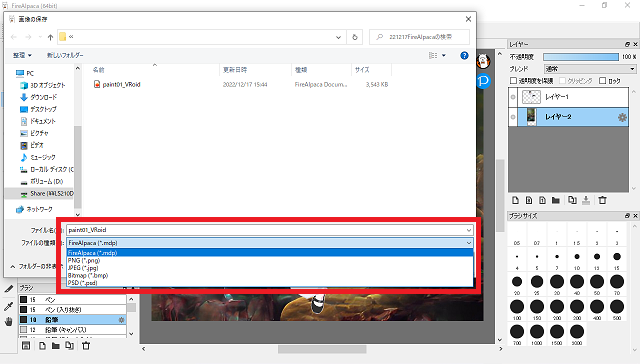Select the eyedropper tool in left toolbar
This screenshot has height=364, width=640.
(8, 306)
